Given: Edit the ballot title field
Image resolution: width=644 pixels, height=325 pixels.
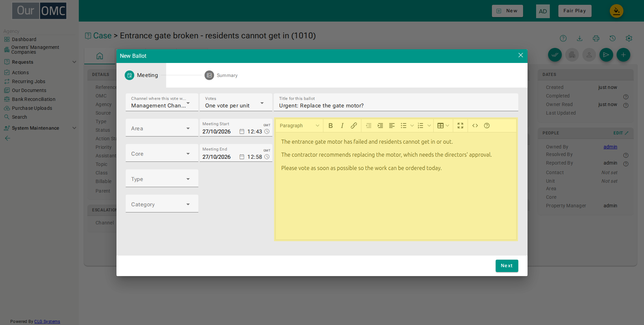Looking at the screenshot, I should pos(396,102).
